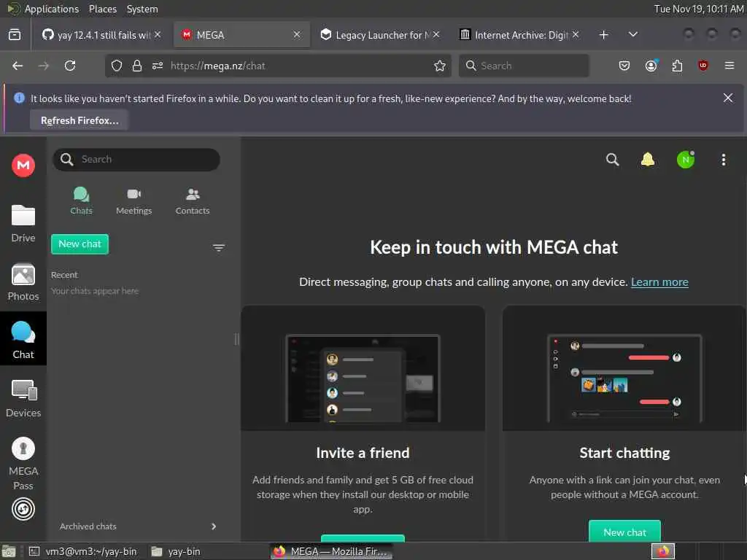Open the Applications menu
The height and width of the screenshot is (560, 747).
pyautogui.click(x=52, y=9)
